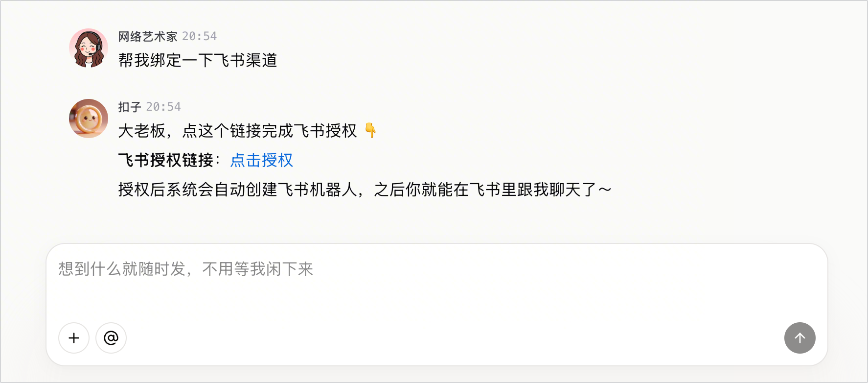
Task: Insert a mention with the @ button
Action: tap(111, 338)
